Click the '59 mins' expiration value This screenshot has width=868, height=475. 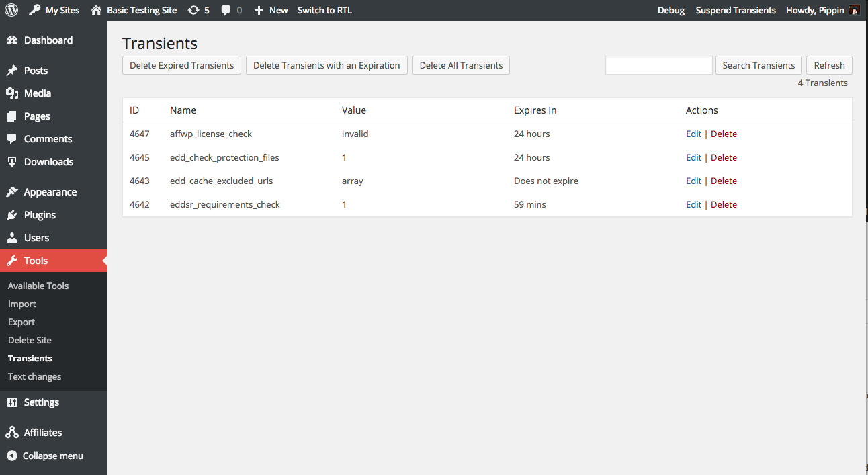530,204
